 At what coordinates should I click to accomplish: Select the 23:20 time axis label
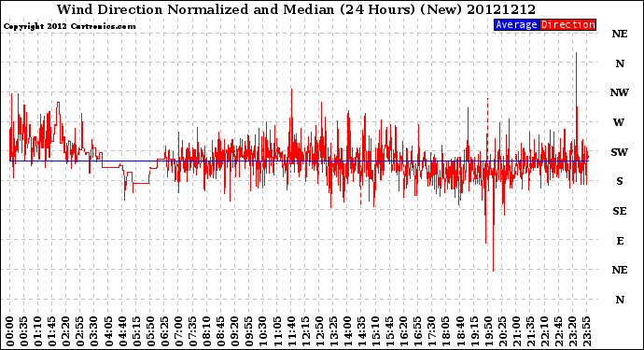(572, 331)
